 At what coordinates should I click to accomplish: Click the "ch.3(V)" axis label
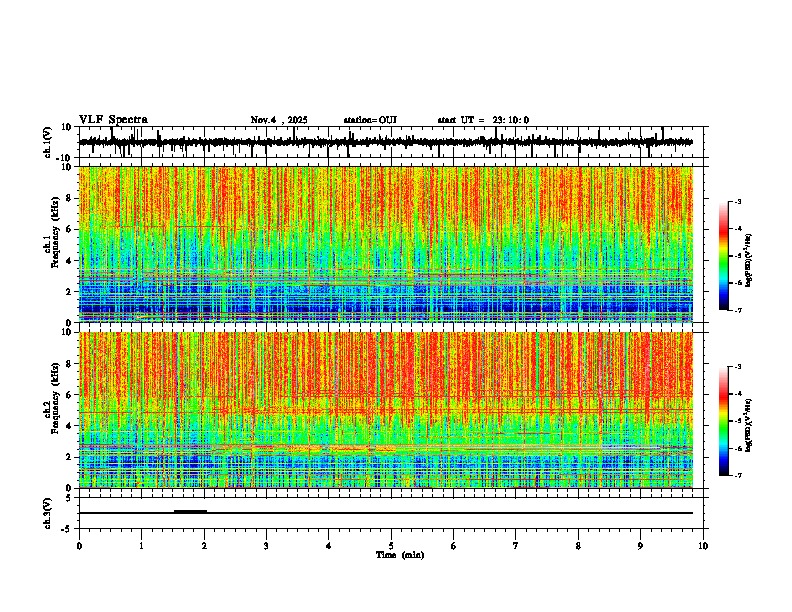[x=48, y=513]
